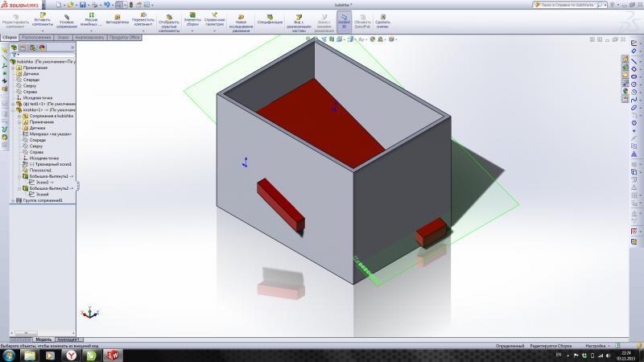Image resolution: width=644 pixels, height=362 pixels.
Task: Switch to the Анализировать tab
Action: tap(89, 37)
